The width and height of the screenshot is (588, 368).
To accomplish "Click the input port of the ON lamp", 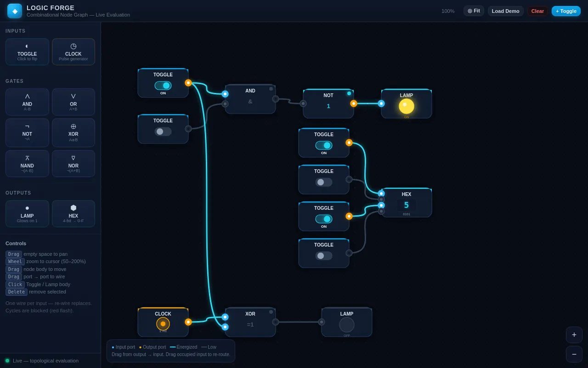I will point(381,103).
